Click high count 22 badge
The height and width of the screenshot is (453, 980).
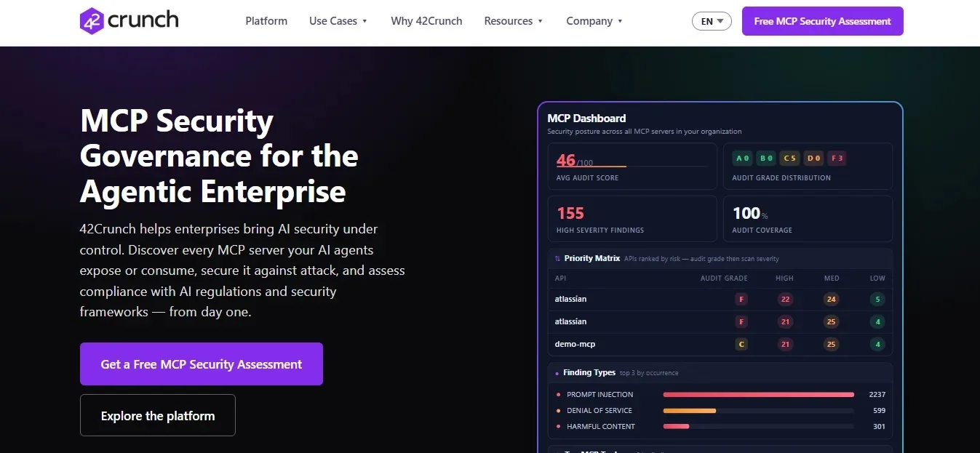point(785,299)
